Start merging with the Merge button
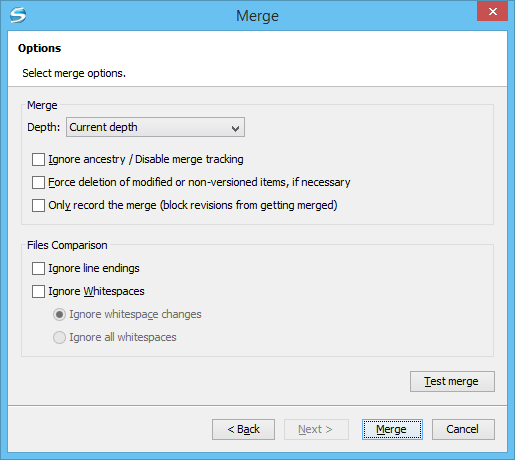This screenshot has height=460, width=515. click(392, 429)
